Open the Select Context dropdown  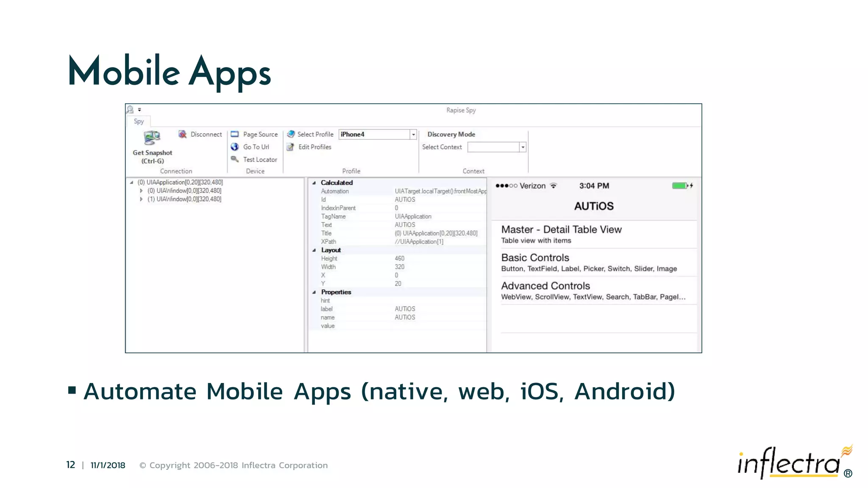(523, 147)
